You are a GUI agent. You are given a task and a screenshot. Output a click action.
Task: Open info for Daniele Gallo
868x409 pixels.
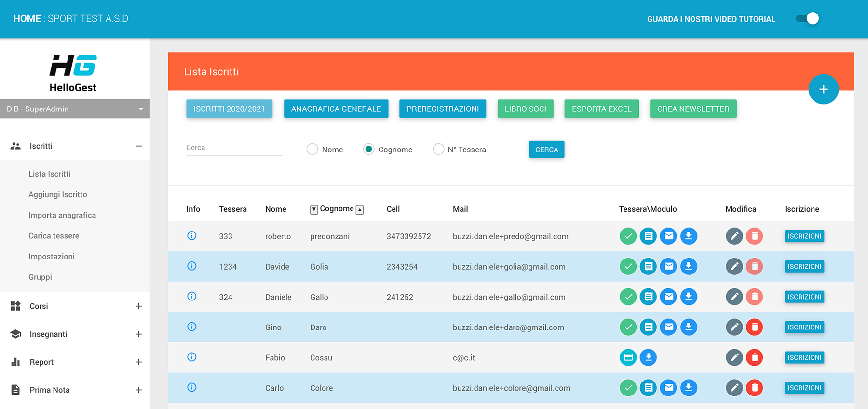click(x=192, y=296)
